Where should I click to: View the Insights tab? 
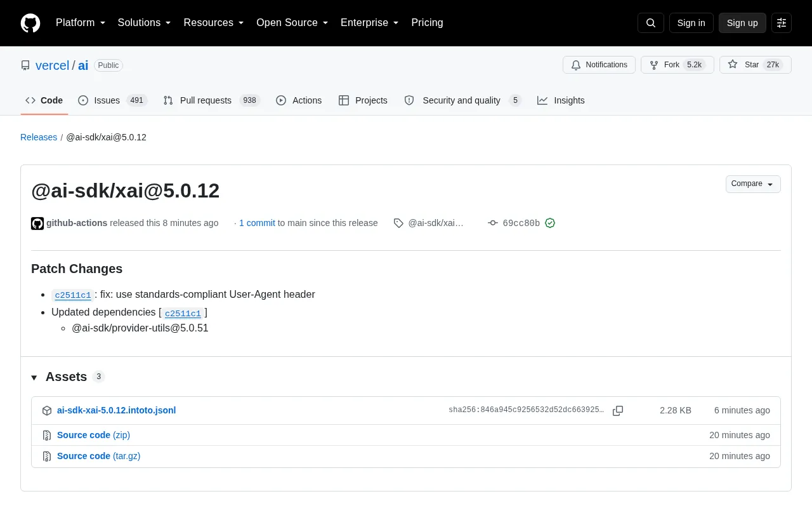561,100
